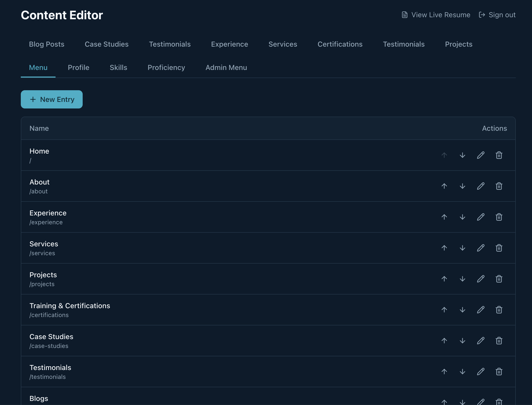532x405 pixels.
Task: Edit the Experience menu entry
Action: point(481,217)
